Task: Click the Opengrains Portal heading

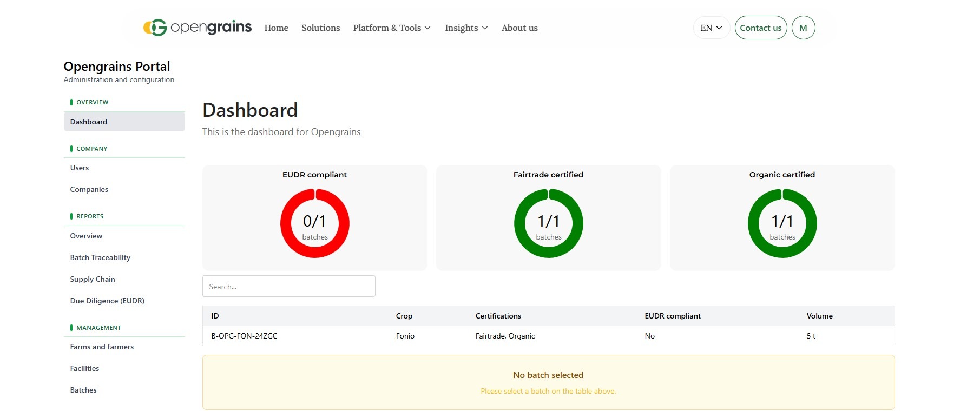Action: point(117,67)
